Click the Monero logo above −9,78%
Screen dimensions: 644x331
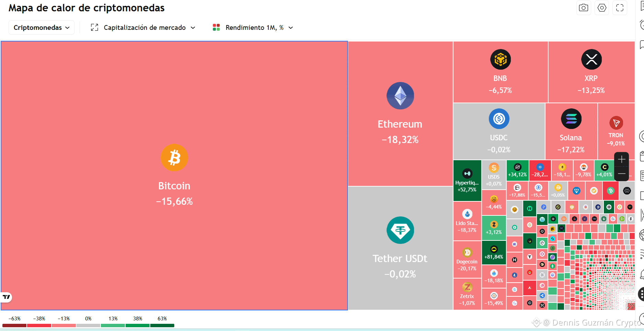coord(584,167)
